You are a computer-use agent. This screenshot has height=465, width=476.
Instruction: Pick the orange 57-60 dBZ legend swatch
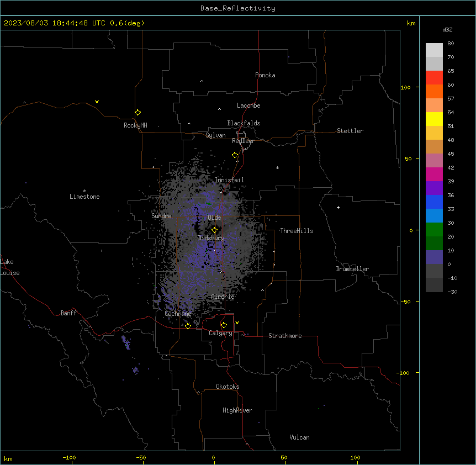(x=434, y=91)
